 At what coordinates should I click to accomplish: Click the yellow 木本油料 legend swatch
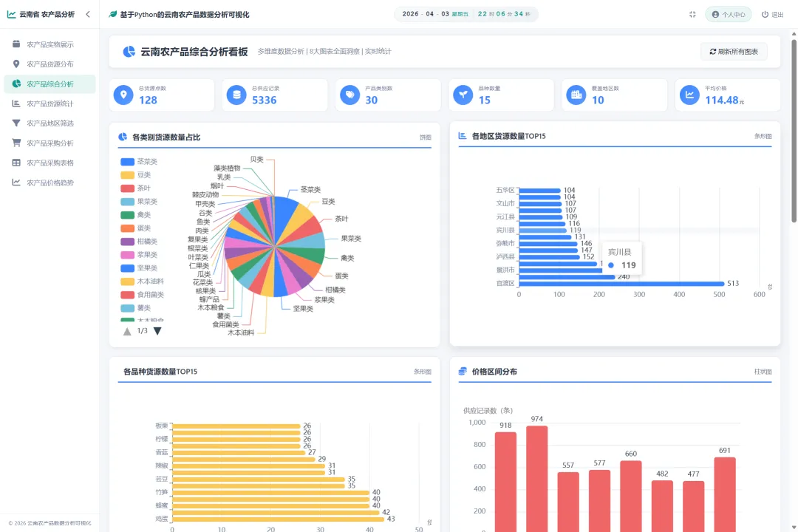tap(127, 282)
